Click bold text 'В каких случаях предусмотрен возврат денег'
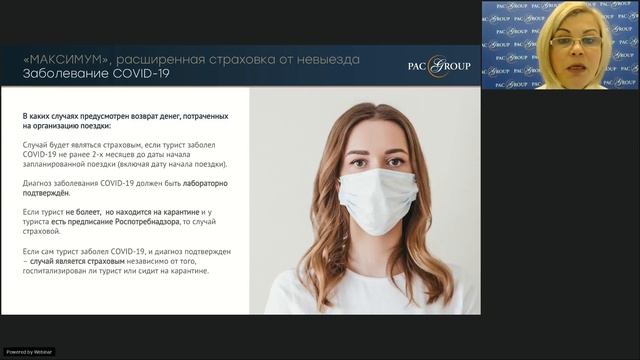 tap(102, 116)
